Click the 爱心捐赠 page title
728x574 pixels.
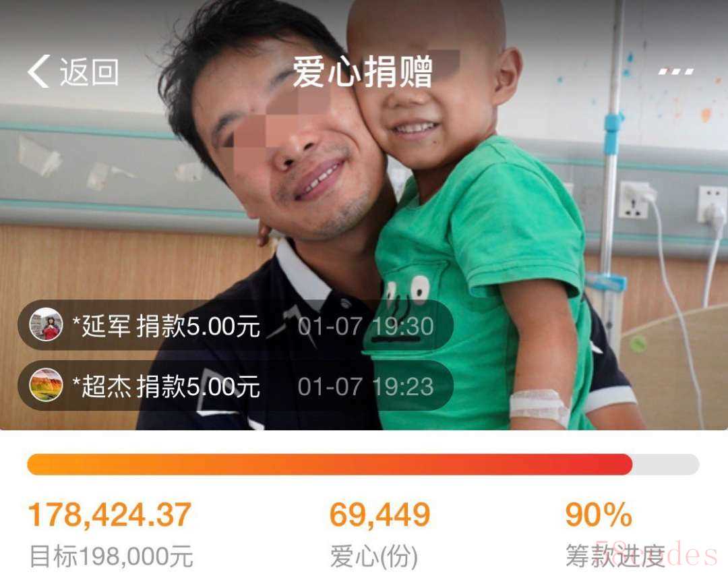[363, 71]
